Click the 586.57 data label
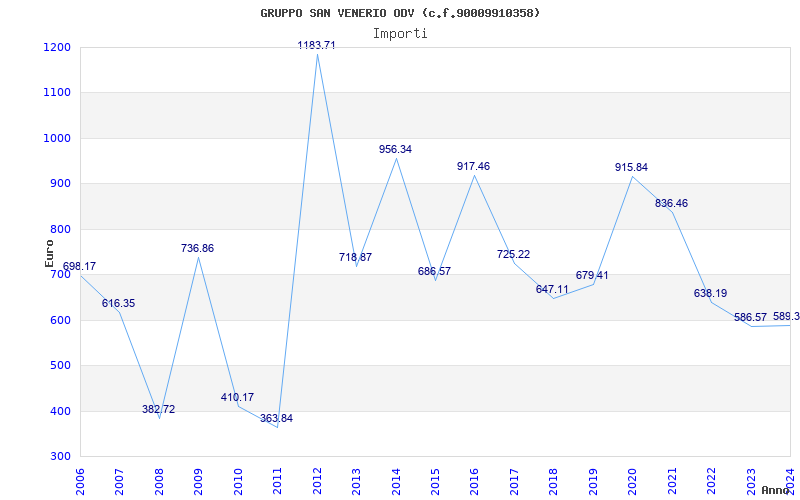800x500 pixels. (x=751, y=317)
